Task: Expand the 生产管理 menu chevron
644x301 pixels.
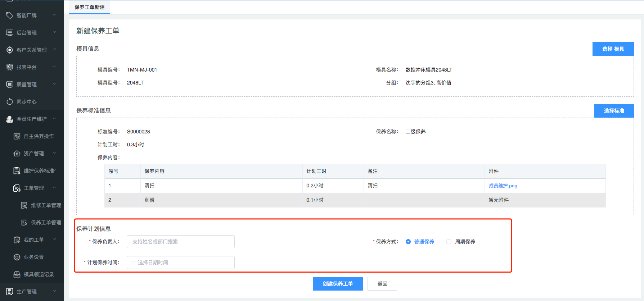Action: [54, 291]
